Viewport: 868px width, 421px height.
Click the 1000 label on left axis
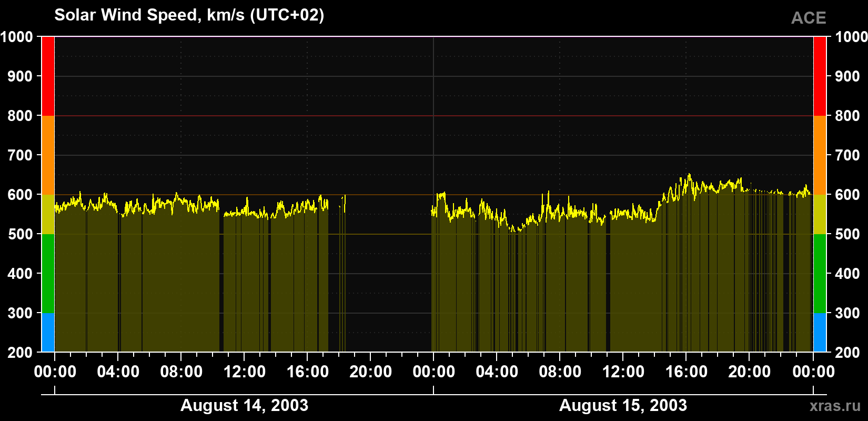coord(17,37)
